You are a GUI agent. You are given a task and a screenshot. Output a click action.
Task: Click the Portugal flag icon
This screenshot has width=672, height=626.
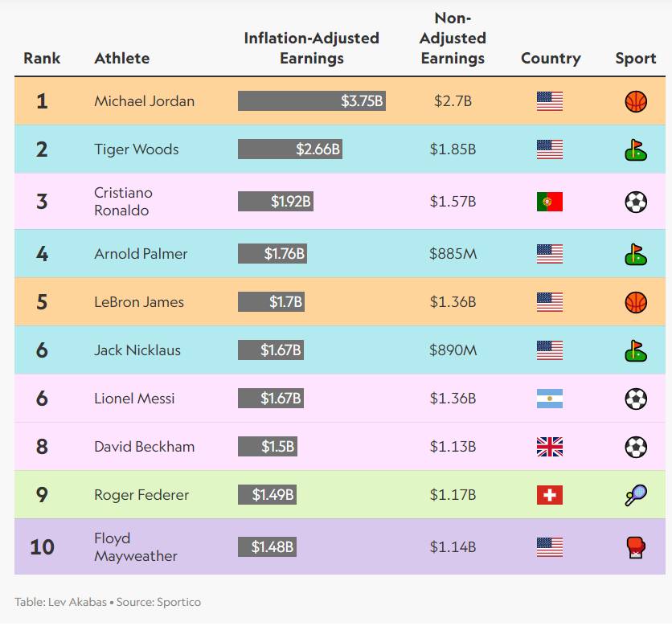click(550, 202)
